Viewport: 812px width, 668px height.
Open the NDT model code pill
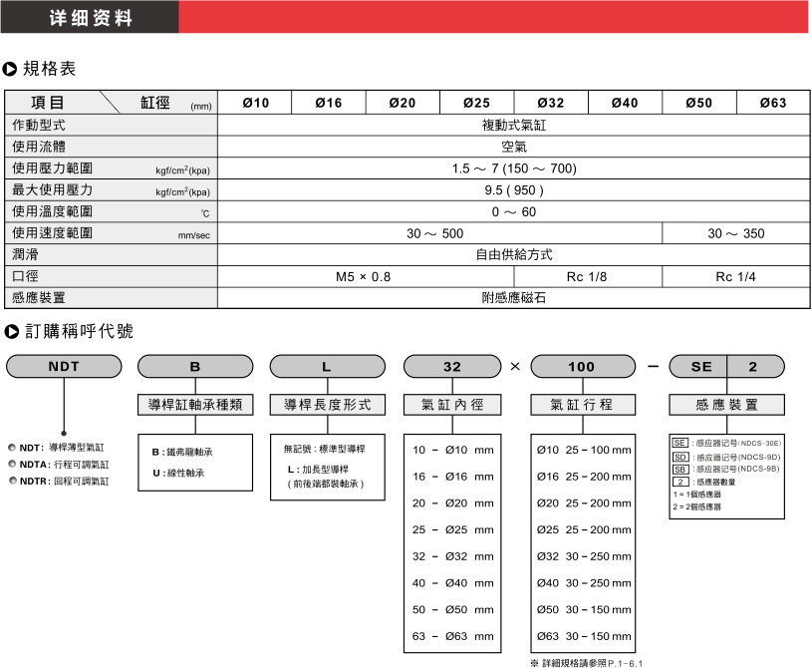(64, 367)
